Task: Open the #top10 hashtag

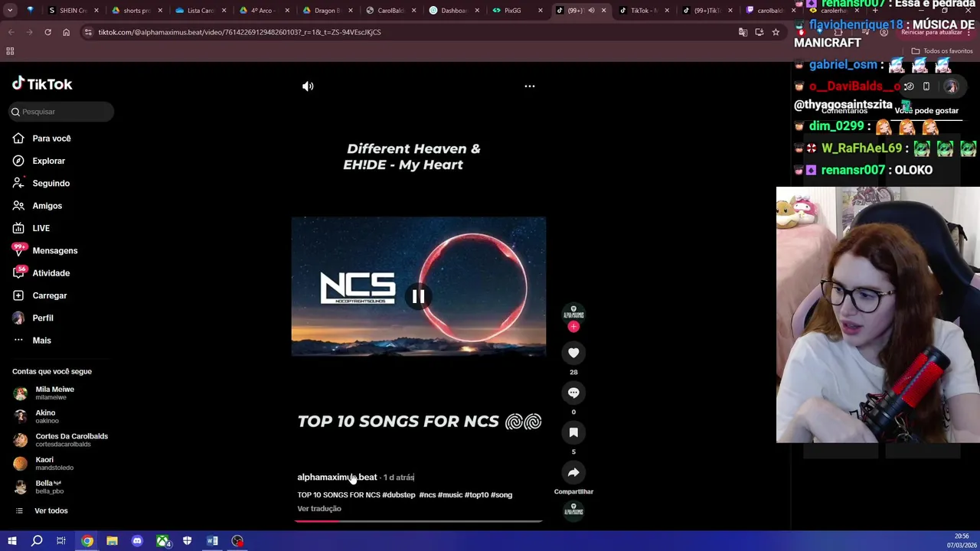Action: (x=476, y=495)
